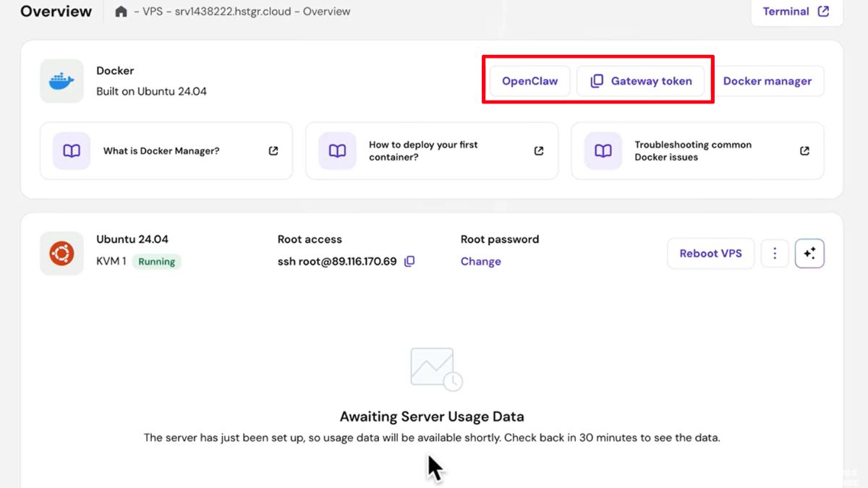Click the external link icon on the deploy container card
Screen dimensions: 868x488
click(x=538, y=150)
